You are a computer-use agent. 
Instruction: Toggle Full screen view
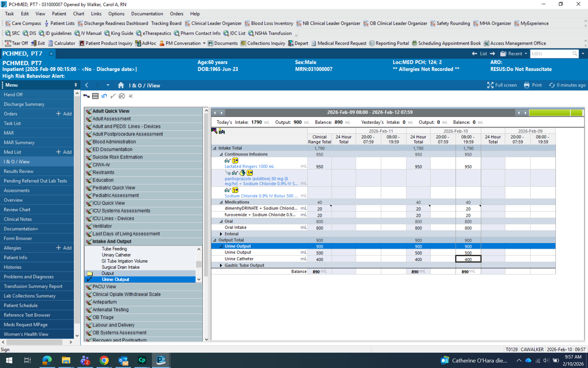502,85
